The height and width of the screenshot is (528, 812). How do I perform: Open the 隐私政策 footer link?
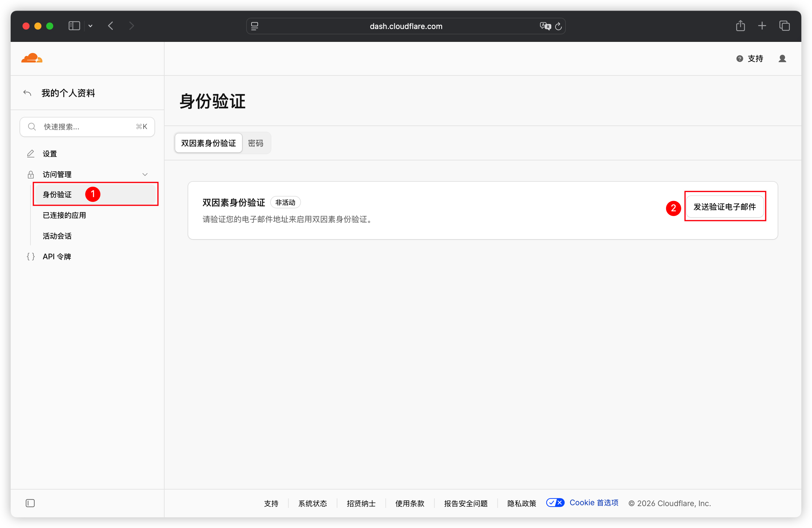pos(522,503)
